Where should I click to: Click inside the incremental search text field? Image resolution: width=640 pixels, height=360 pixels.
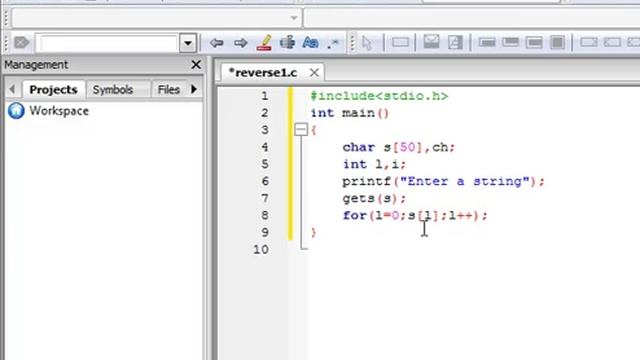108,43
